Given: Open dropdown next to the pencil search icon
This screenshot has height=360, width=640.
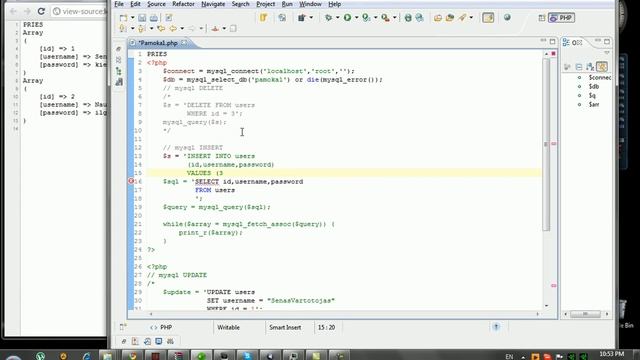Looking at the screenshot, I should point(471,18).
